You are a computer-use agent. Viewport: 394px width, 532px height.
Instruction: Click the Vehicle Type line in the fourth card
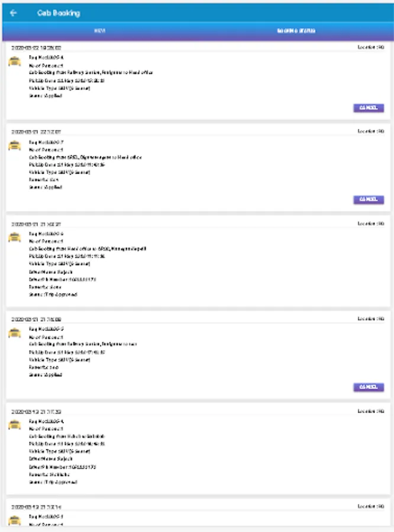pyautogui.click(x=60, y=359)
